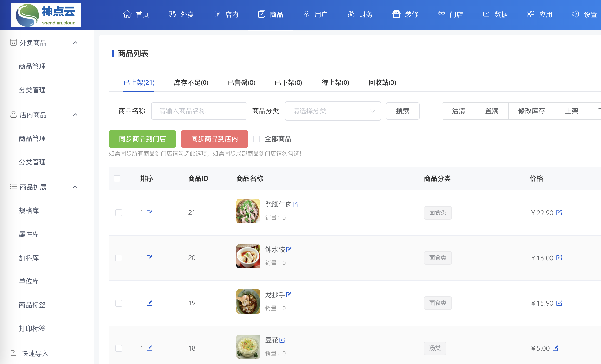
Task: Open 回收站(0) tab
Action: pos(382,83)
